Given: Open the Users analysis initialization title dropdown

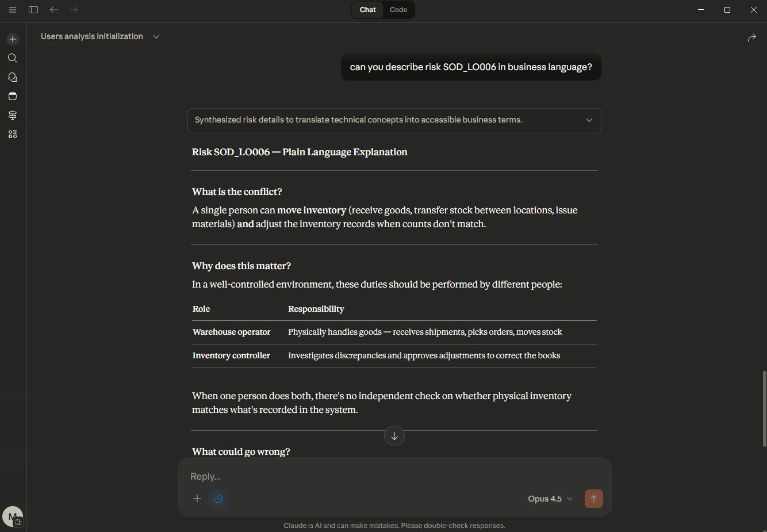Looking at the screenshot, I should 156,36.
